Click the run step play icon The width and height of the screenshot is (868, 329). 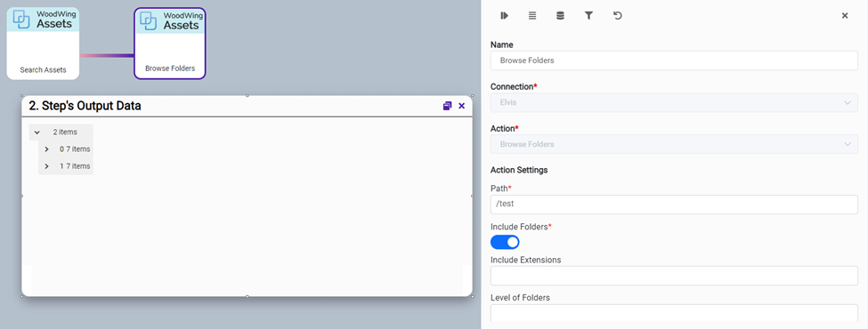coord(504,15)
